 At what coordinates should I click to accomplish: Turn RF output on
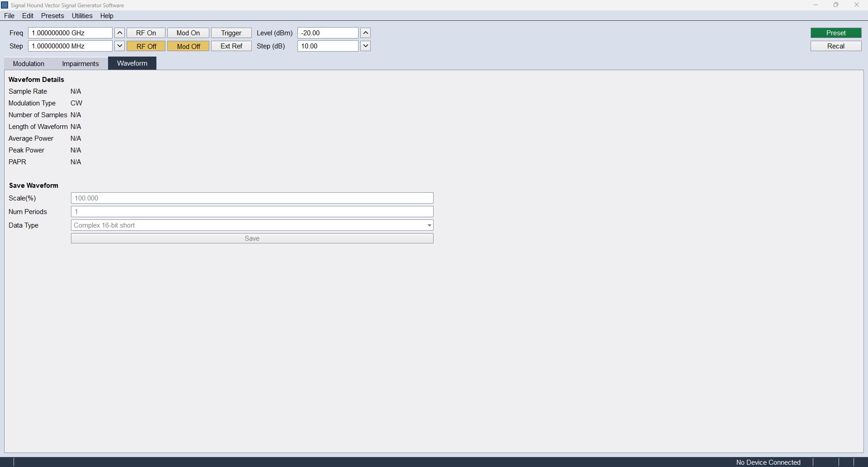coord(146,33)
